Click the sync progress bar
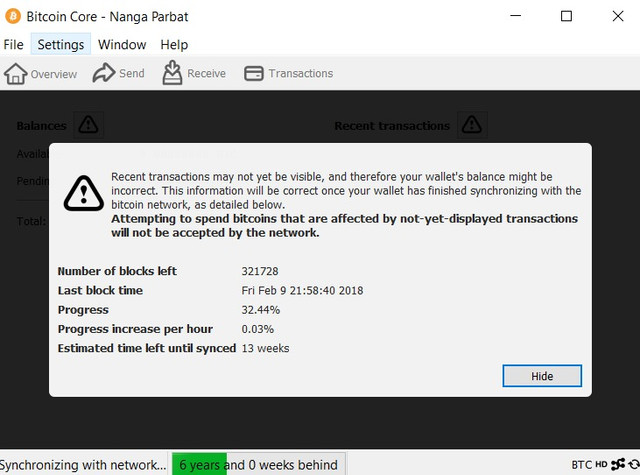 click(x=259, y=464)
